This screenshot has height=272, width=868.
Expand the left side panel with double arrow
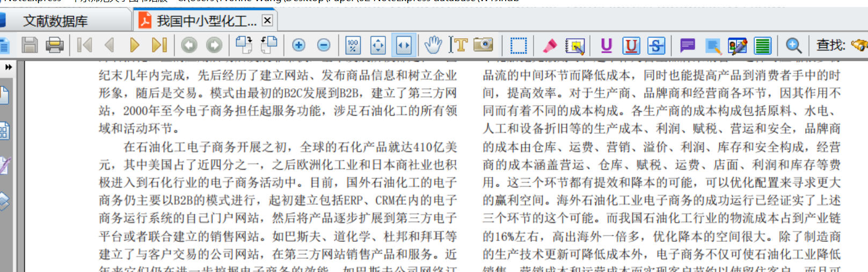click(8, 67)
